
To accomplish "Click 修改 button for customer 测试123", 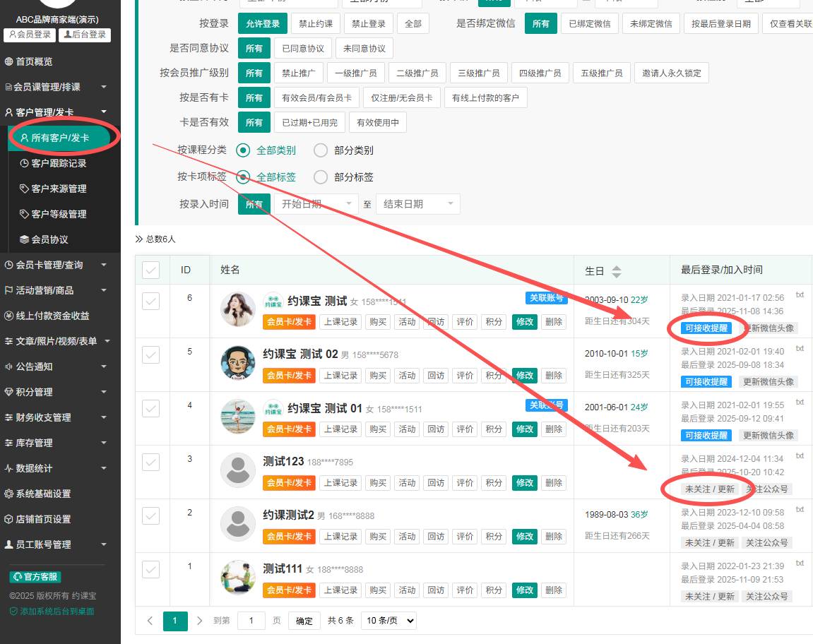I will pyautogui.click(x=525, y=483).
